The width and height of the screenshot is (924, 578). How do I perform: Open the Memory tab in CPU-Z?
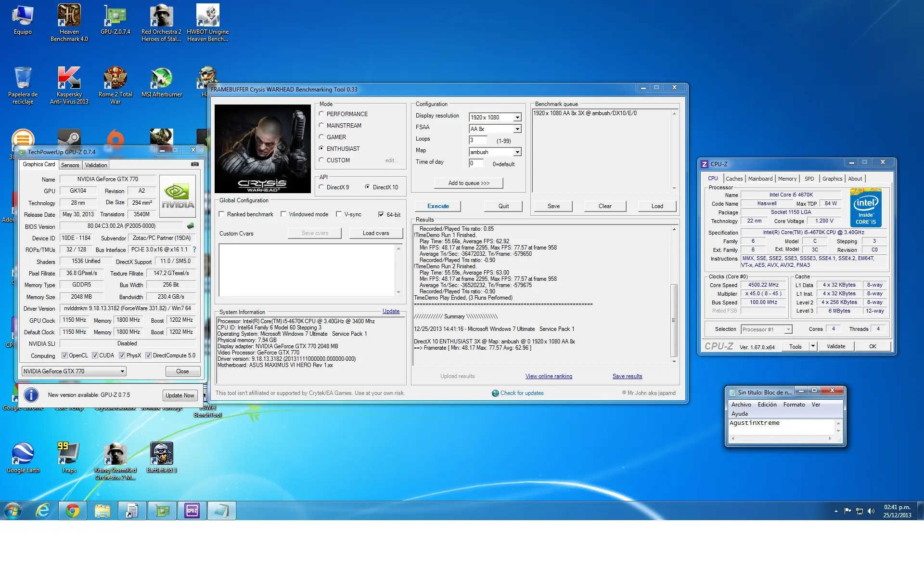(x=787, y=179)
